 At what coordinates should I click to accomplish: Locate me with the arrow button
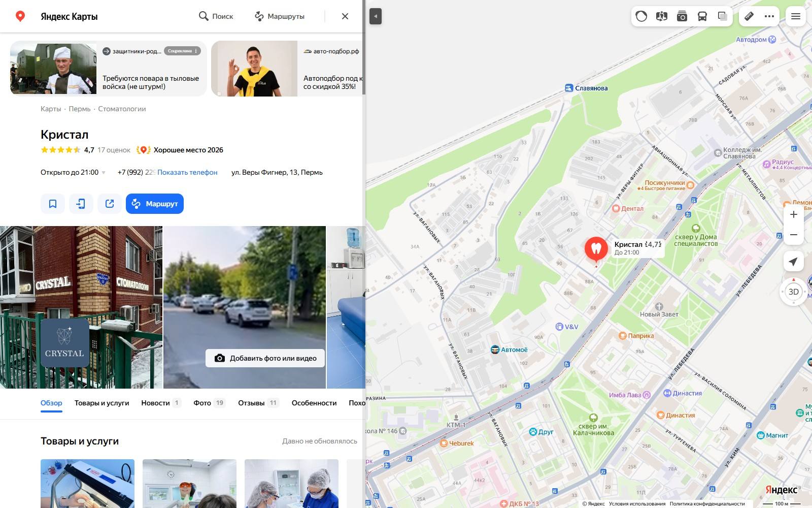pyautogui.click(x=794, y=261)
